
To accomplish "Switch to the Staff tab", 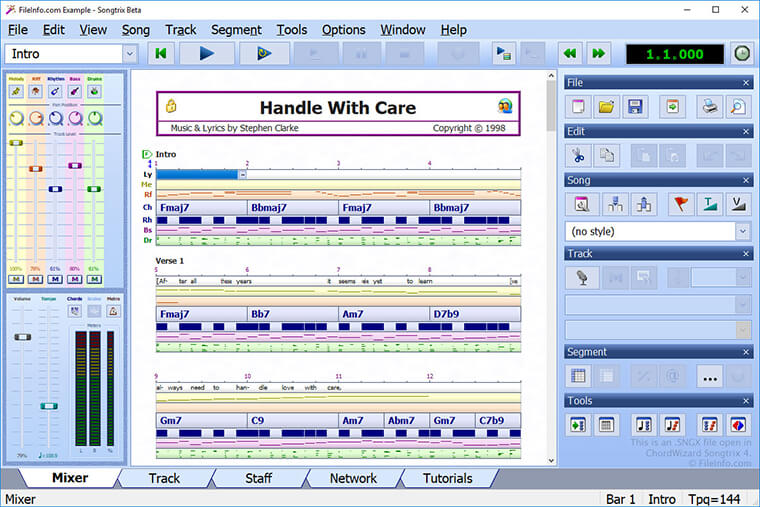I will [258, 478].
